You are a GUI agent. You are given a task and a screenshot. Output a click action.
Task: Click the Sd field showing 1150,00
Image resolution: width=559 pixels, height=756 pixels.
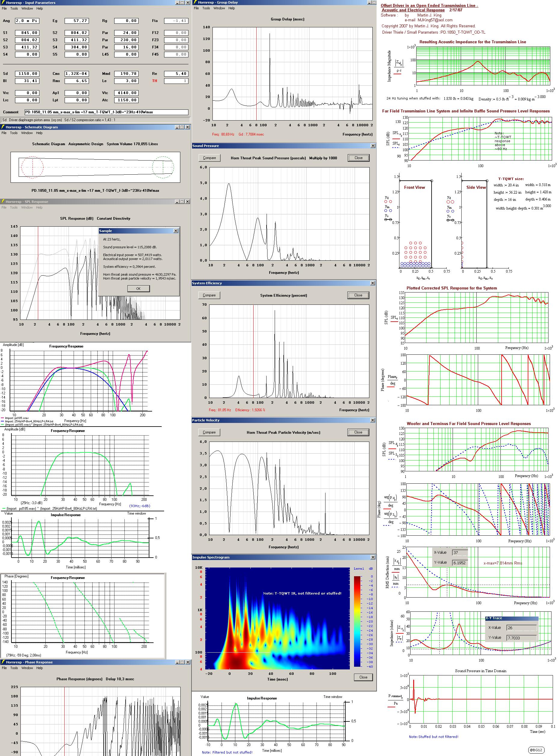pos(27,74)
